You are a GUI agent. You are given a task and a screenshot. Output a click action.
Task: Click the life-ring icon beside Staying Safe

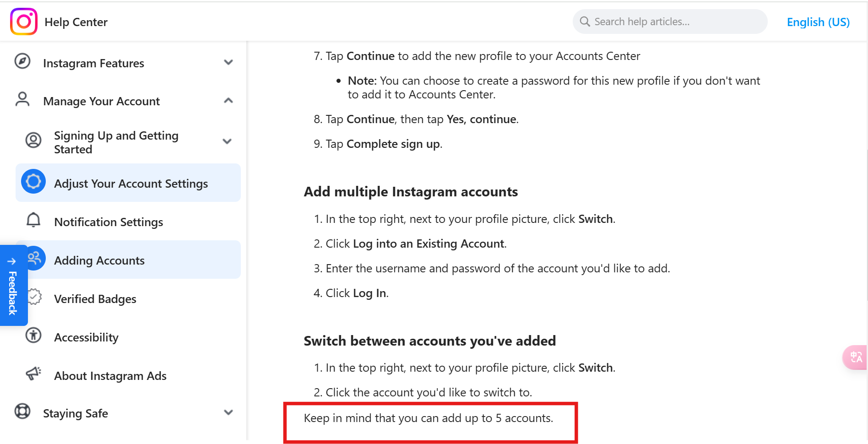(x=22, y=411)
